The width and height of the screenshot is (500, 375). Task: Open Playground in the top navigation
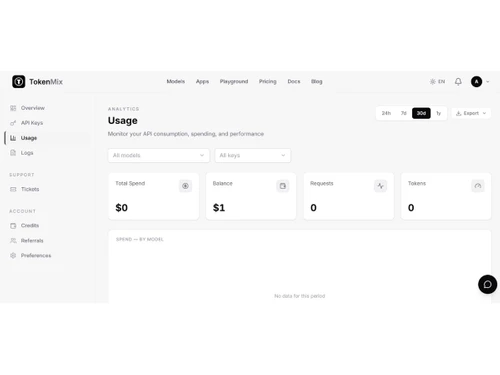click(234, 82)
